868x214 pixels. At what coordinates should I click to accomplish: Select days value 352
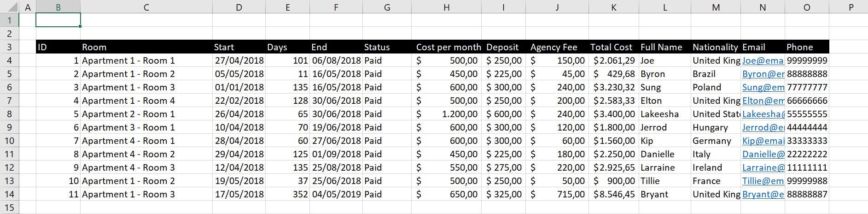pos(287,194)
